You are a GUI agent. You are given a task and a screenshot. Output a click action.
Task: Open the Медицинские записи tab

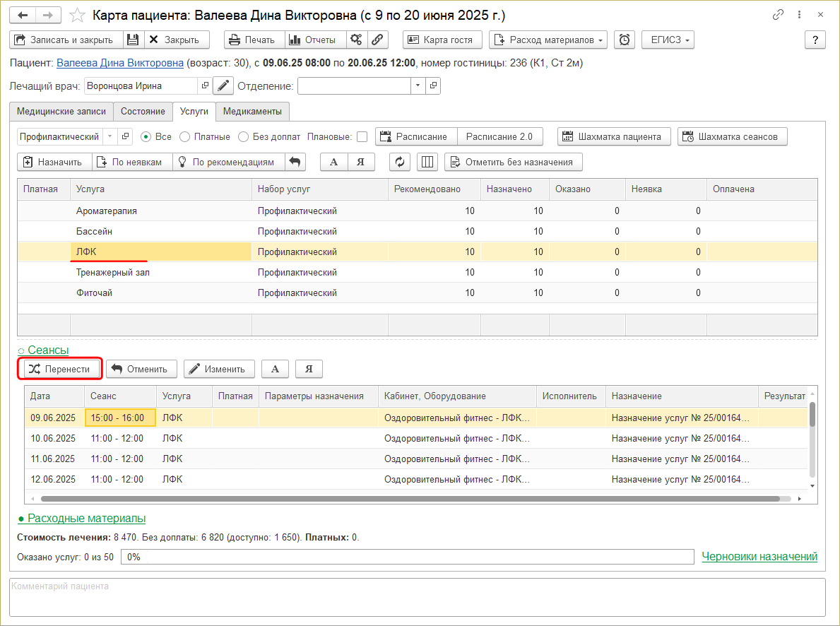tap(61, 112)
